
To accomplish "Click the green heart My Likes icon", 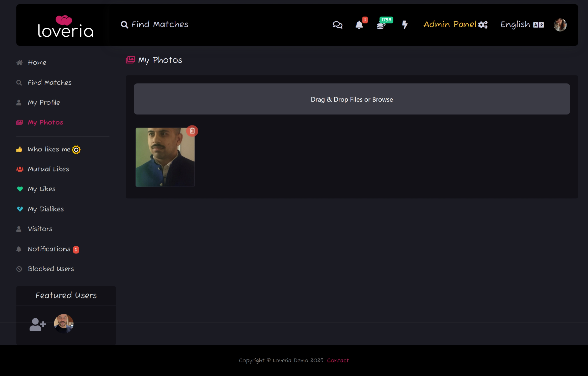I will (x=20, y=189).
